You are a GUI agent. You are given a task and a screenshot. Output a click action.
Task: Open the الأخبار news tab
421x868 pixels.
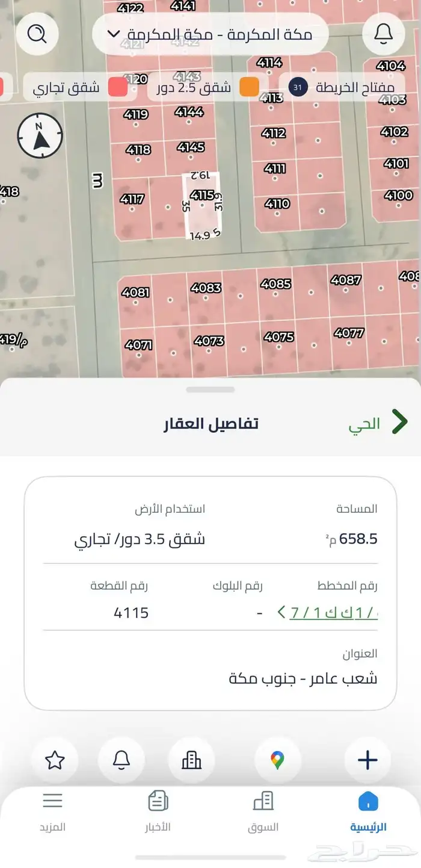pos(158,811)
